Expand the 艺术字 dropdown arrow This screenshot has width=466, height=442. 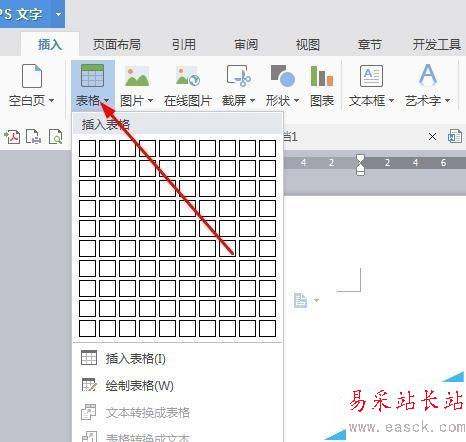click(447, 100)
